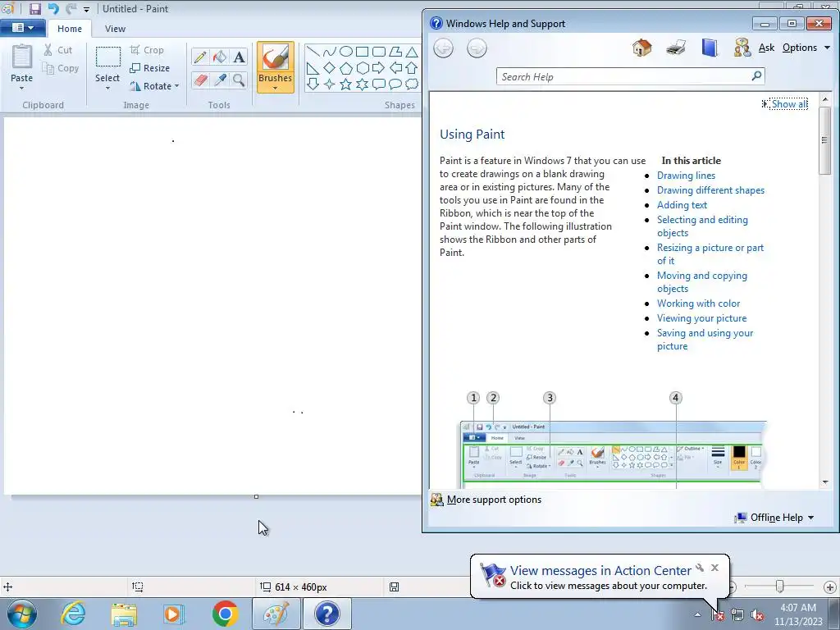Viewport: 840px width, 630px height.
Task: Open the Drawing different shapes link
Action: 710,190
